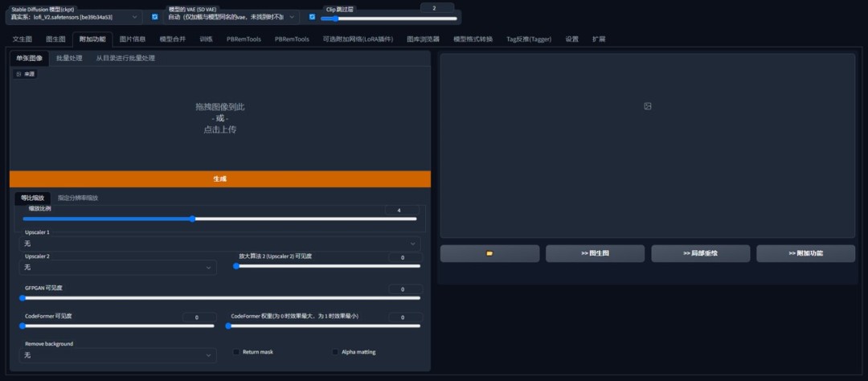Open the output folder with folder icon button
Image resolution: width=868 pixels, height=381 pixels.
click(489, 253)
